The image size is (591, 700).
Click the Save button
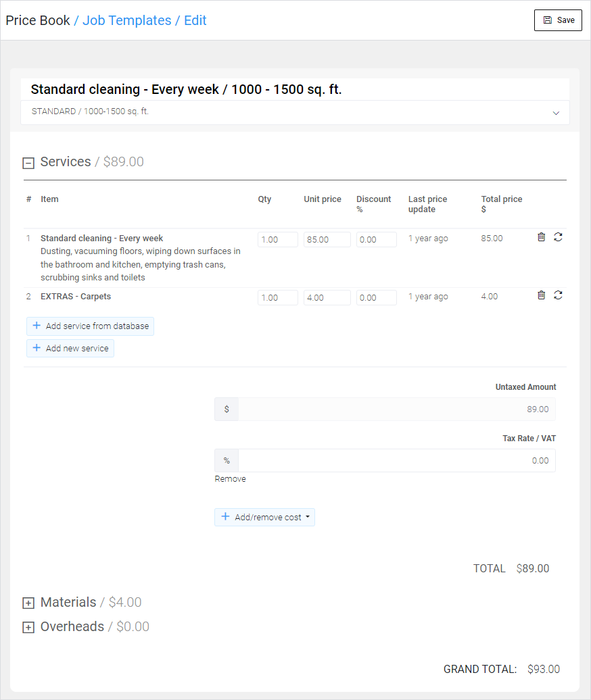tap(558, 20)
